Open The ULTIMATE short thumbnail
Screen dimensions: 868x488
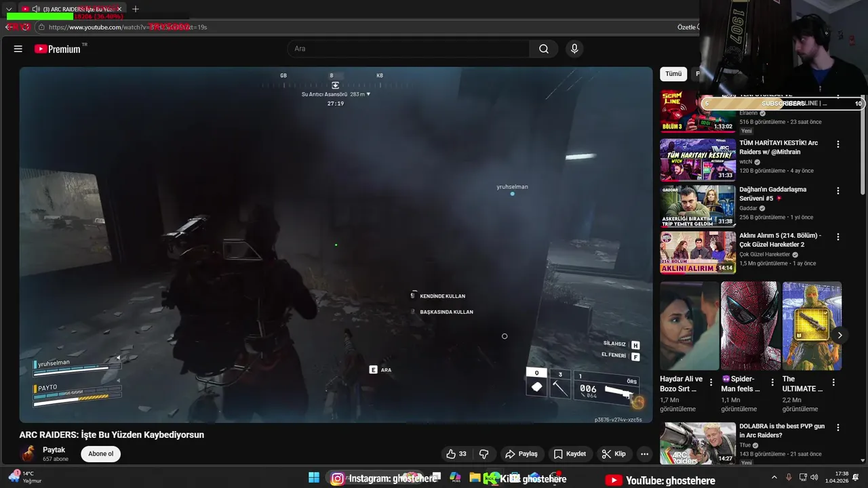pos(812,325)
